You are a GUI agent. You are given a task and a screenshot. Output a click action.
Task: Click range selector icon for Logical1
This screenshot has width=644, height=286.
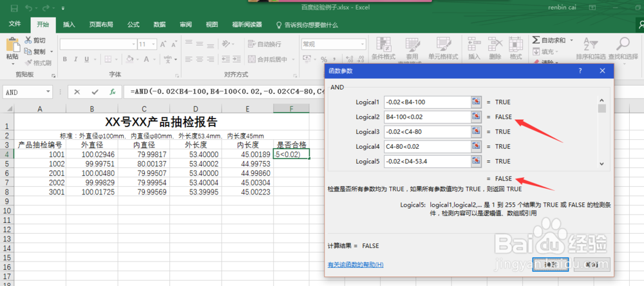tap(476, 102)
